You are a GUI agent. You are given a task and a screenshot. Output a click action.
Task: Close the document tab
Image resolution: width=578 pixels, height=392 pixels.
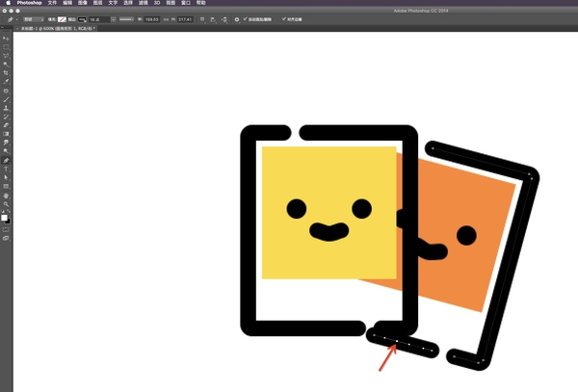point(17,28)
